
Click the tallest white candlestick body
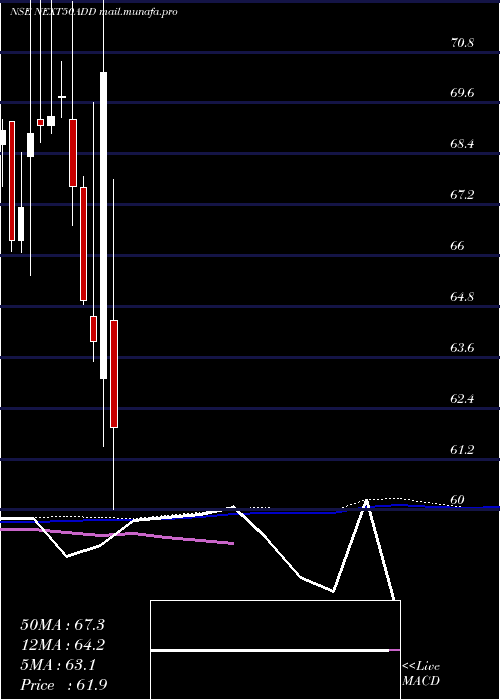tap(103, 225)
